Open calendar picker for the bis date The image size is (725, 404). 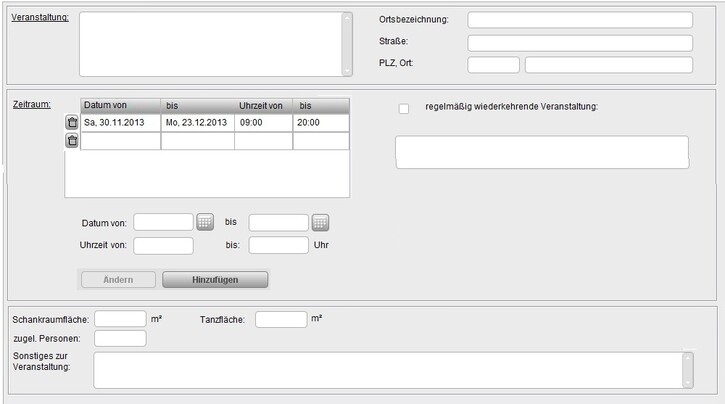(321, 222)
